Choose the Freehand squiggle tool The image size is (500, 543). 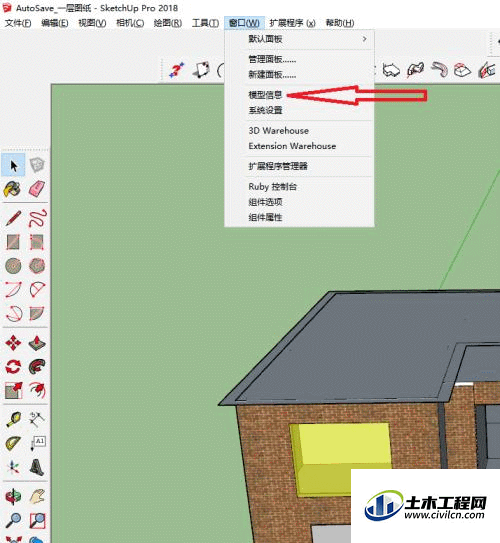click(x=37, y=218)
